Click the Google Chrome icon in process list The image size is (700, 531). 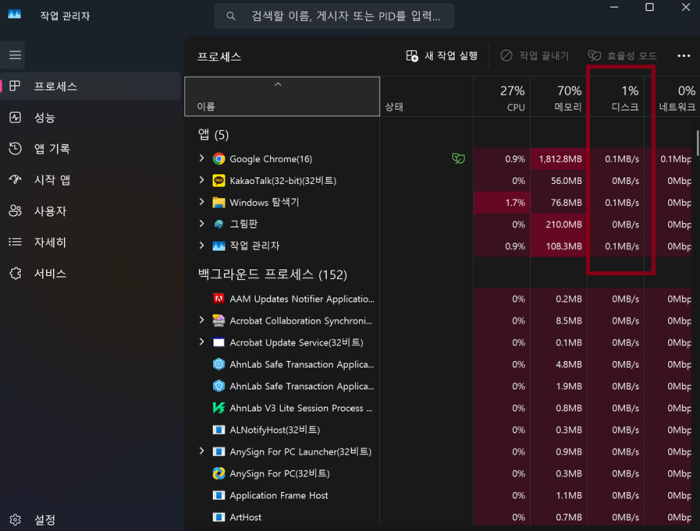click(x=219, y=159)
